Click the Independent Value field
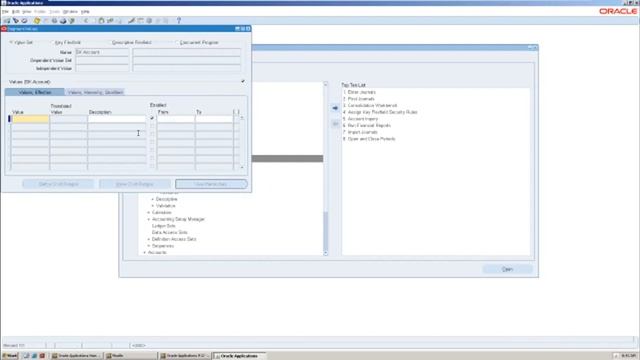The height and width of the screenshot is (360, 640). [x=102, y=69]
